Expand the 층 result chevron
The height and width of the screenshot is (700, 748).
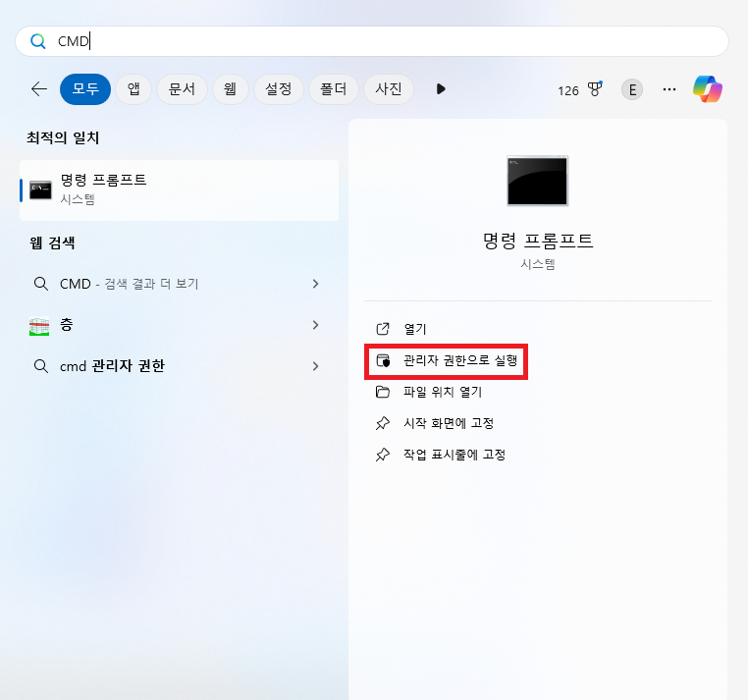(x=315, y=325)
